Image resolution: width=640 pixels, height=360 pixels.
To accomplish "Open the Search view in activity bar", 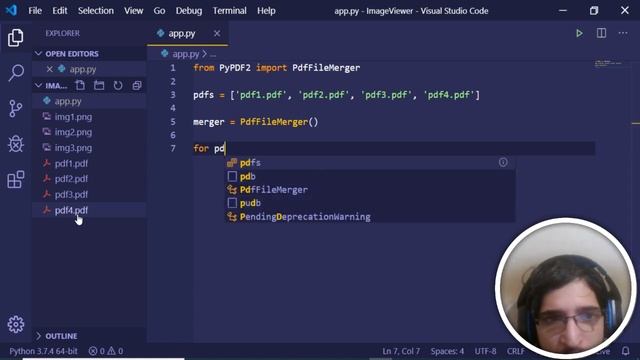I will [x=16, y=73].
